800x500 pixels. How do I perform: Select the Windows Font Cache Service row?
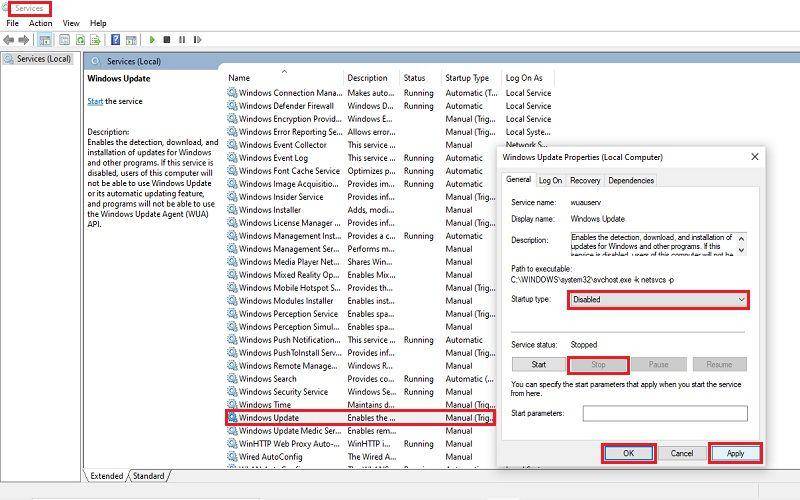pyautogui.click(x=360, y=170)
